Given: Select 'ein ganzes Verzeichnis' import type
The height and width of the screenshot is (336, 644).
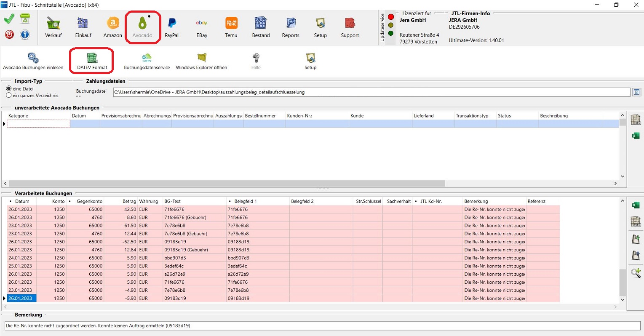Looking at the screenshot, I should point(9,96).
